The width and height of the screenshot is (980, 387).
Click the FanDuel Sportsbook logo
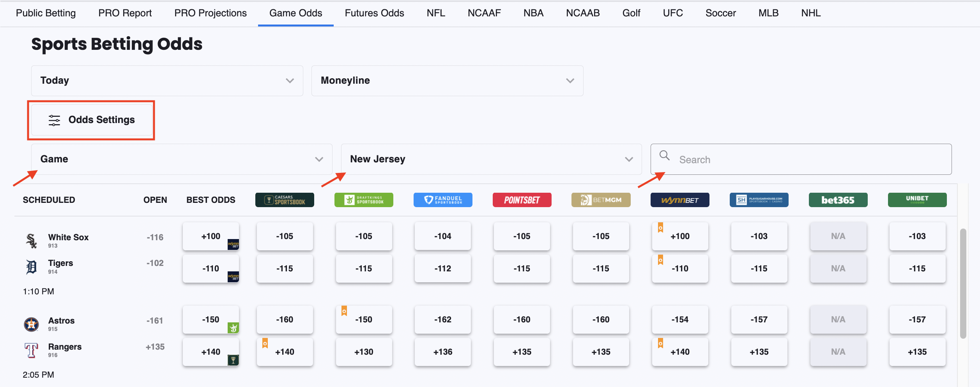coord(443,200)
